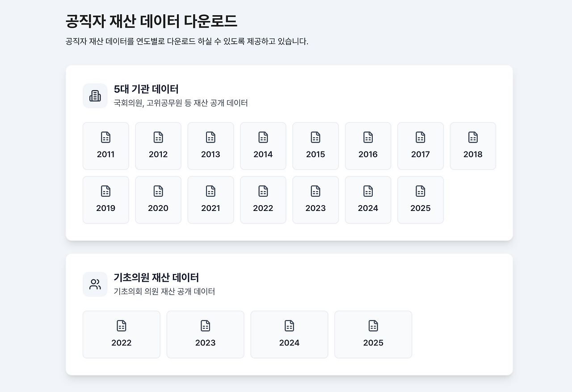
Task: Click the document icon on the 2025 institution card
Action: tap(420, 190)
